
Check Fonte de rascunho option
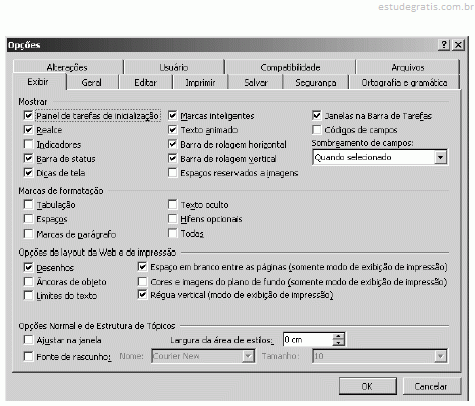[x=28, y=357]
